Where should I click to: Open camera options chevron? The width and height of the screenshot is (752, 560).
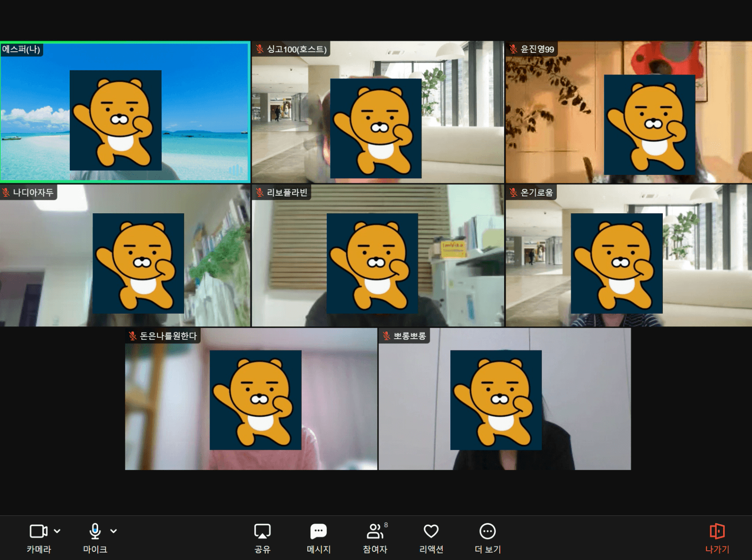pos(57,531)
